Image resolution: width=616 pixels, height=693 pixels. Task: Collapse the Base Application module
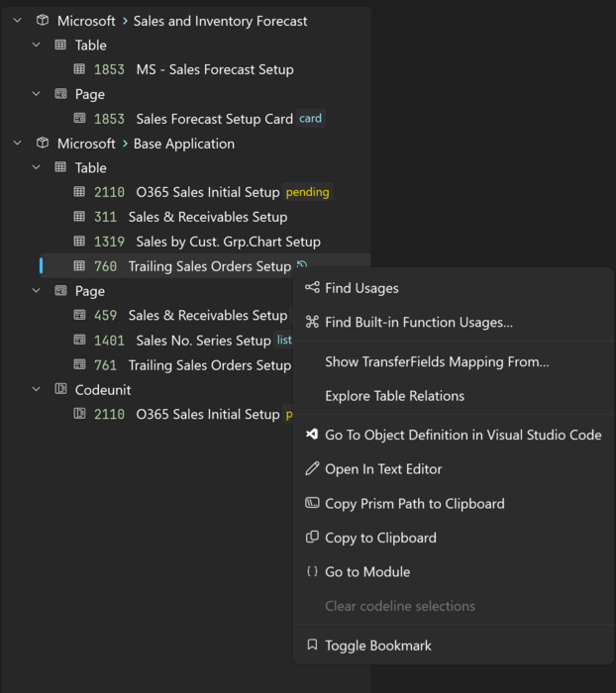coord(17,144)
